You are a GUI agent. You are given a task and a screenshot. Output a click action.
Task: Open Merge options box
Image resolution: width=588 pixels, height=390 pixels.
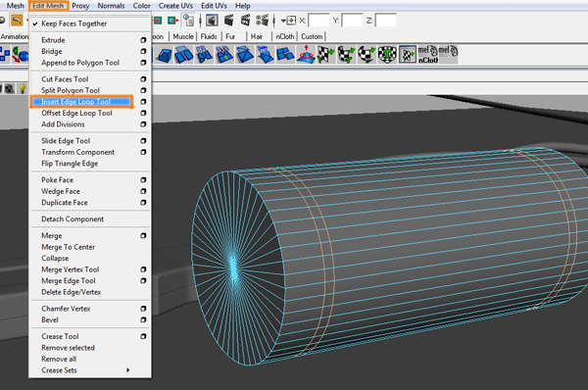pos(143,236)
